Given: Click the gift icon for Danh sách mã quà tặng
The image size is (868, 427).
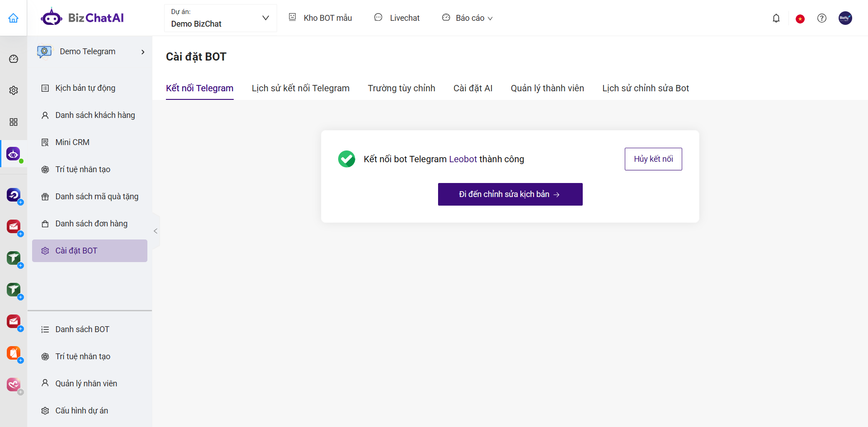Looking at the screenshot, I should (x=45, y=197).
